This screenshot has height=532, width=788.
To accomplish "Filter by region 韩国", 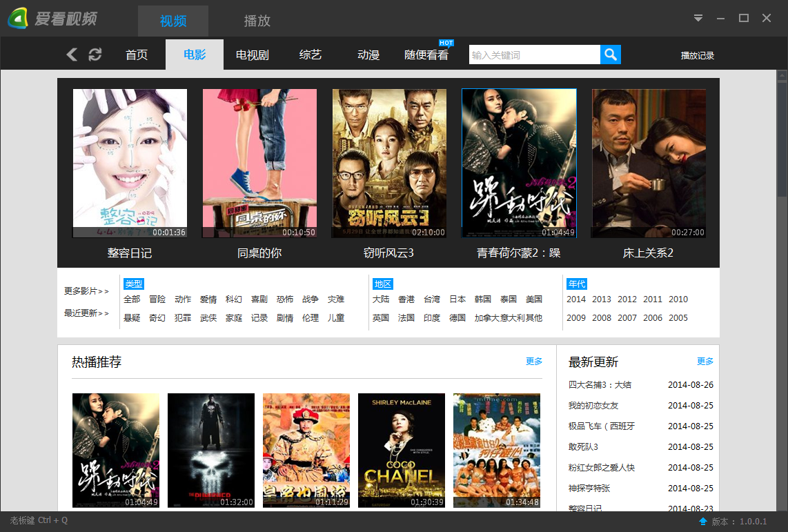I will click(483, 299).
